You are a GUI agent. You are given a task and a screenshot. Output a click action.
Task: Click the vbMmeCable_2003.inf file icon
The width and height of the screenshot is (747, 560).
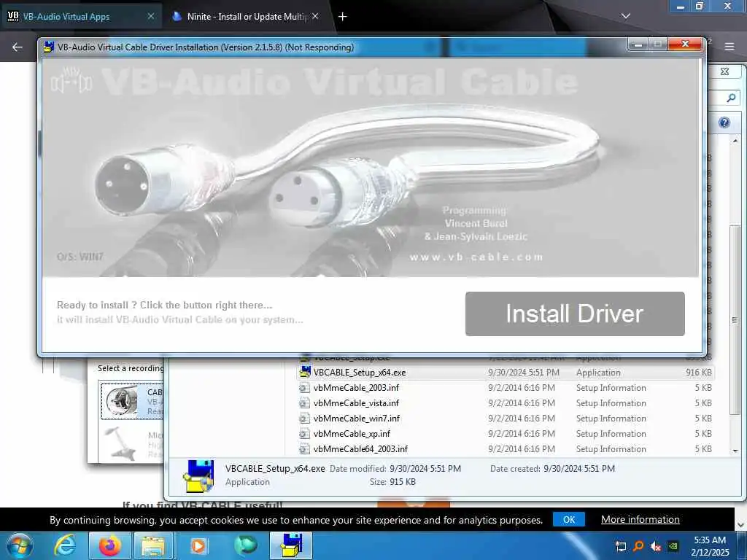pyautogui.click(x=304, y=388)
